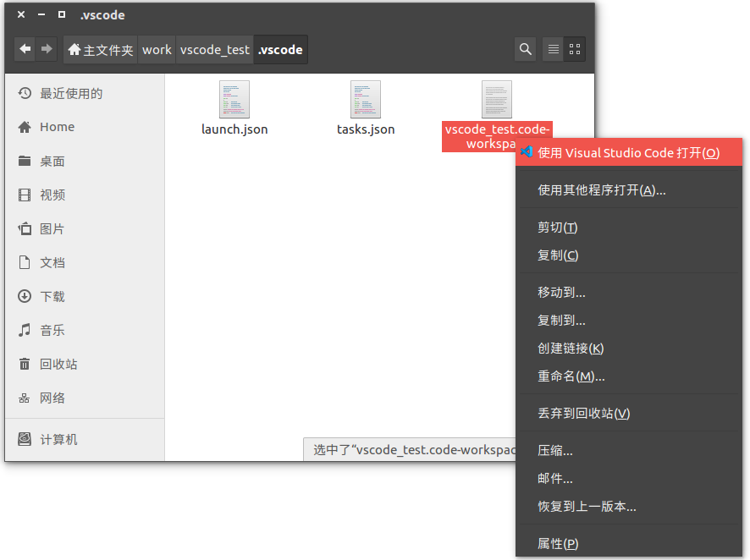Click the launch.json file name label
750x560 pixels.
click(234, 129)
